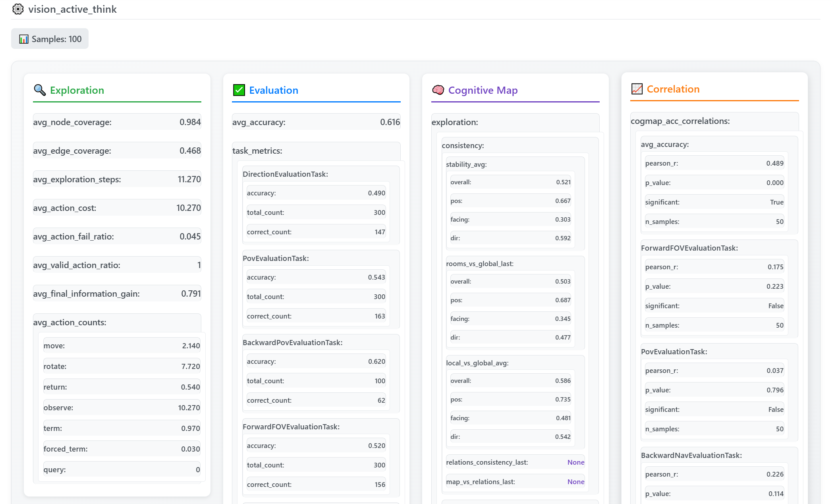Collapse the PovEvaluationTask correlation group

pyautogui.click(x=674, y=351)
